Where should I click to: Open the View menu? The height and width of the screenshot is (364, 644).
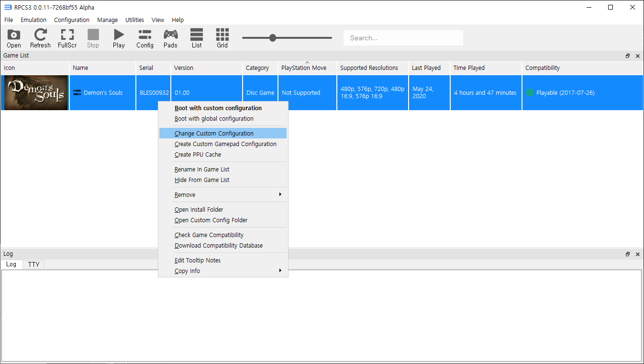coord(158,20)
